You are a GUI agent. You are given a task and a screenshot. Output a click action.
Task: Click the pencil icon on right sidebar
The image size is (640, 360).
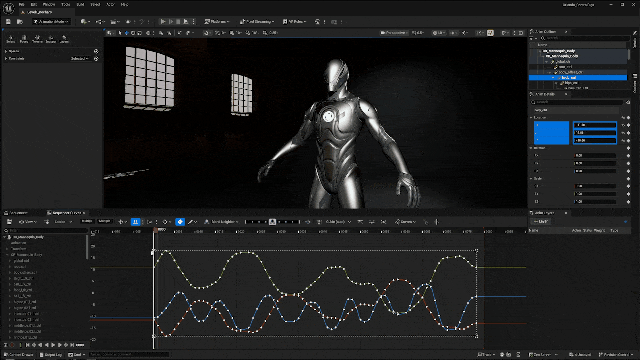click(636, 33)
